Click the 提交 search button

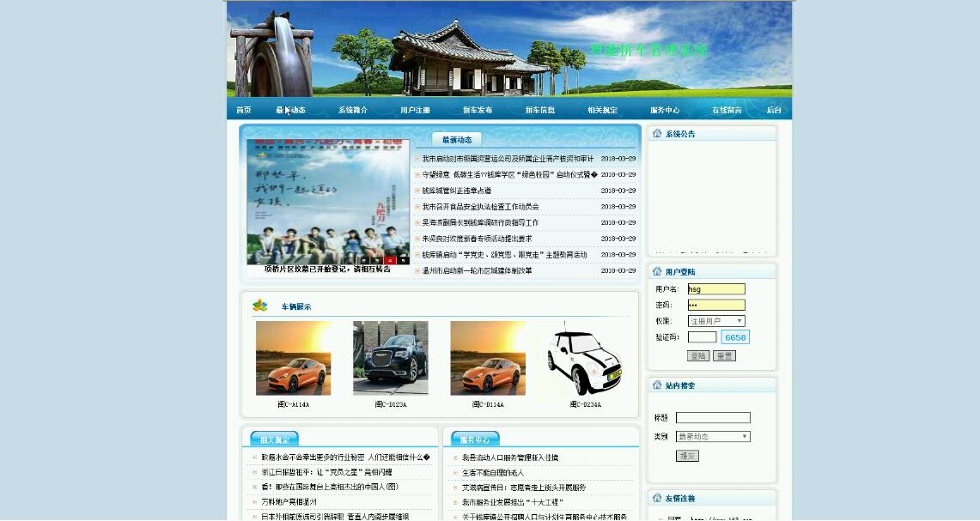687,456
